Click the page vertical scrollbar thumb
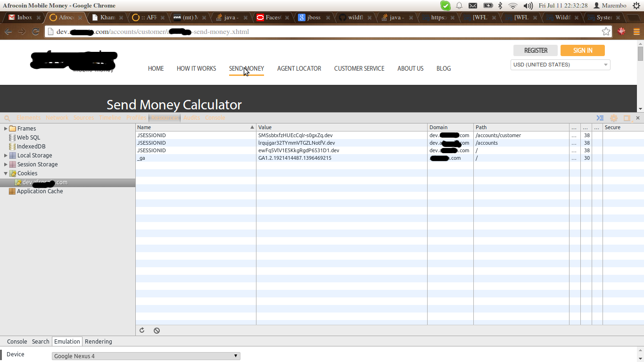This screenshot has height=362, width=644. (x=640, y=54)
